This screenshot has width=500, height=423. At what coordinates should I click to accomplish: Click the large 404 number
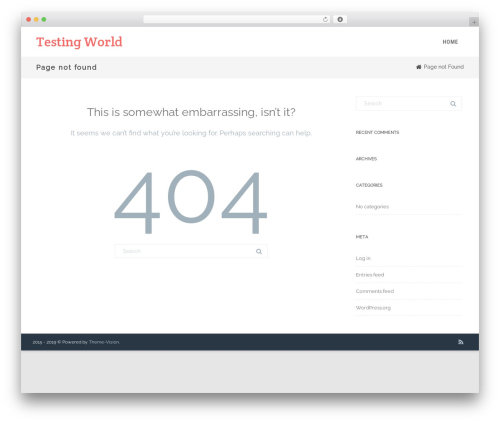(191, 202)
